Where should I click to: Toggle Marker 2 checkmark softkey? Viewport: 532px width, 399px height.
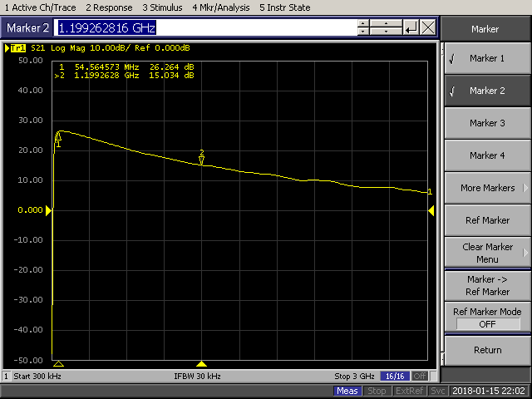[x=487, y=91]
